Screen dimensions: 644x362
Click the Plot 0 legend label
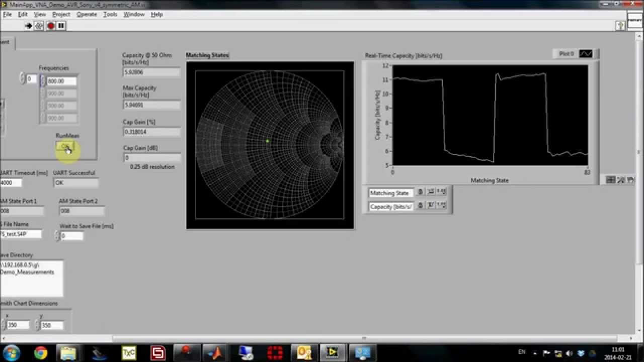pyautogui.click(x=566, y=54)
